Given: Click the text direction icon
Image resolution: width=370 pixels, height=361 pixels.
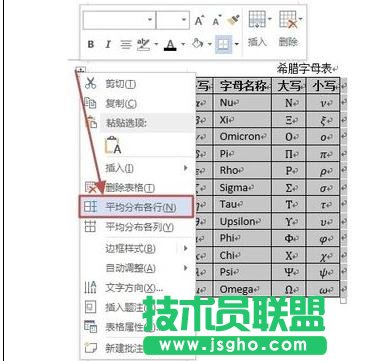Looking at the screenshot, I should (x=90, y=288).
